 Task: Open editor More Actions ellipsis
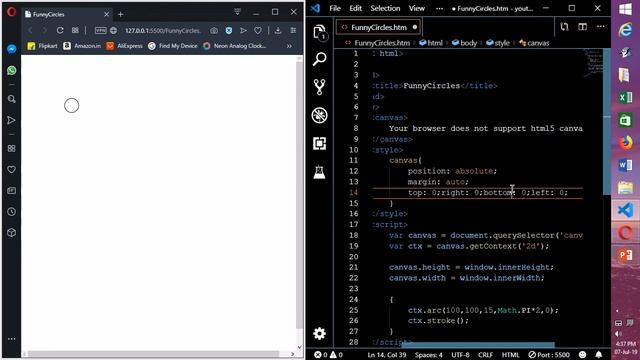[600, 27]
